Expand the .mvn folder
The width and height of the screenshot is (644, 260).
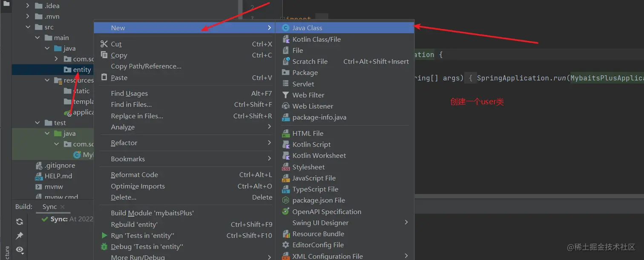28,17
